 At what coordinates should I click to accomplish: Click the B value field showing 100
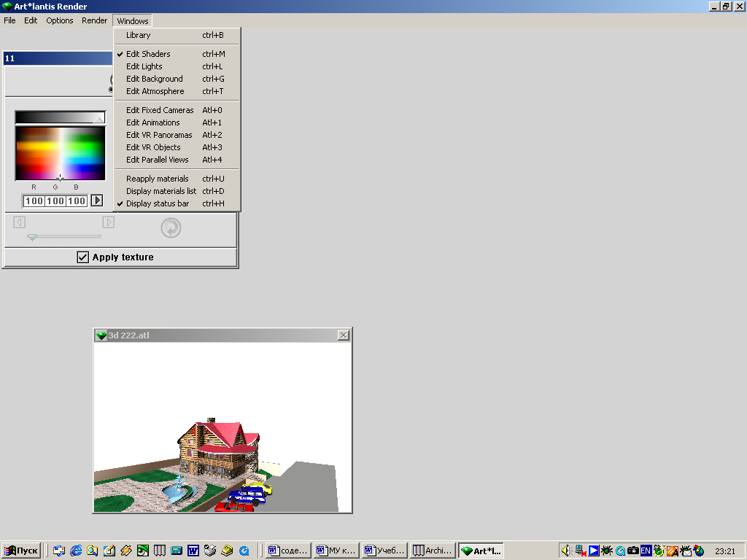point(76,201)
